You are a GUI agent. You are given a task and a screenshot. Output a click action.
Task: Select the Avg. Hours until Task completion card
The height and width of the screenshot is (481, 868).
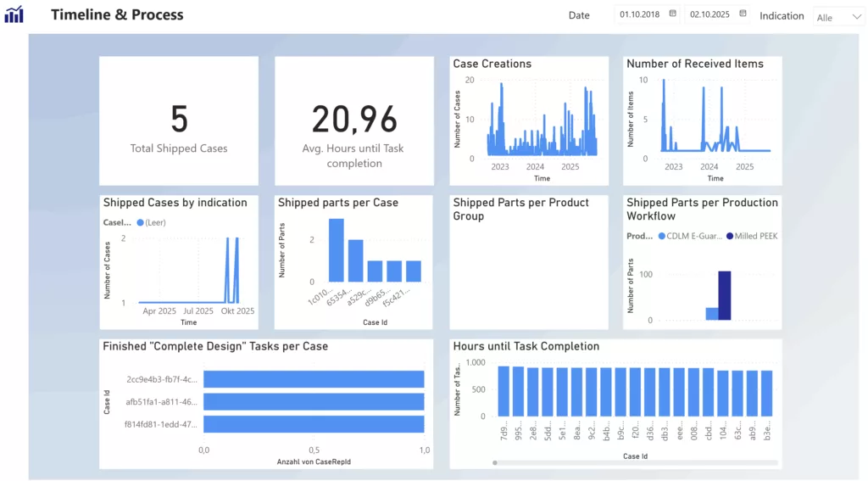(353, 121)
